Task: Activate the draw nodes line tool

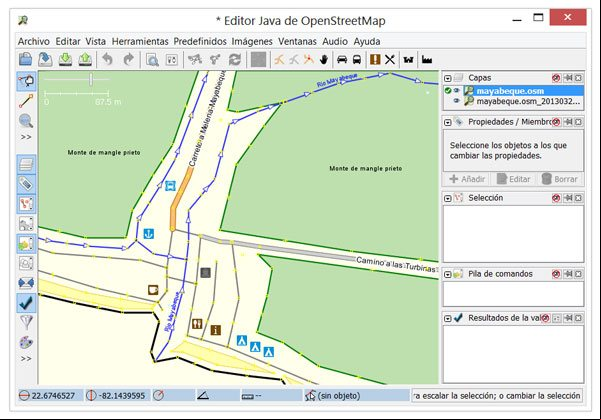Action: [26, 101]
